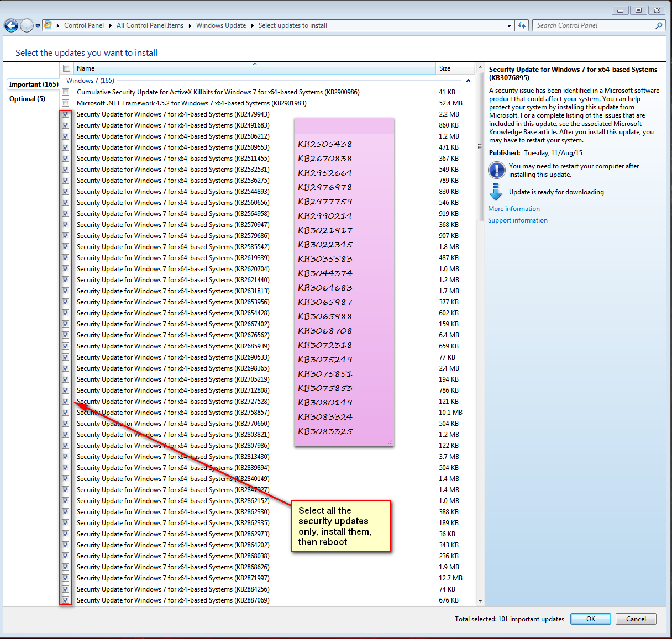Uncheck the Security Update KB2491683 checkbox
672x639 pixels.
(x=66, y=125)
